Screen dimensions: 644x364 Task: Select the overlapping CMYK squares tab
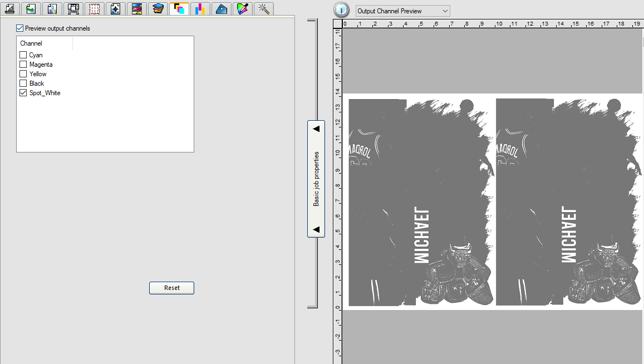pos(179,9)
